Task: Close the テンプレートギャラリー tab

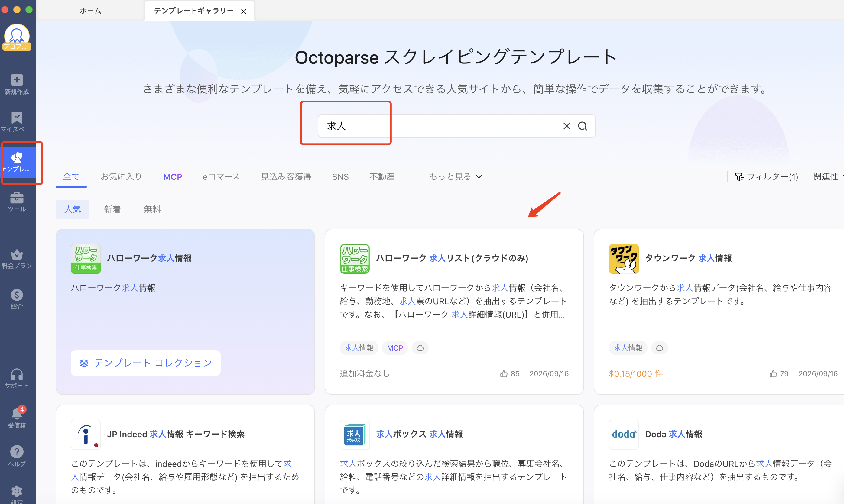Action: (x=244, y=11)
